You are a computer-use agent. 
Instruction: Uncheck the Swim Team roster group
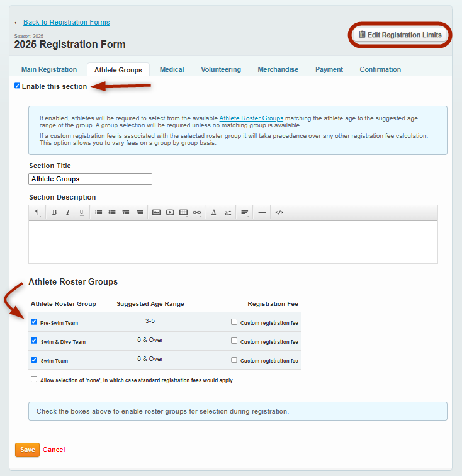click(34, 360)
